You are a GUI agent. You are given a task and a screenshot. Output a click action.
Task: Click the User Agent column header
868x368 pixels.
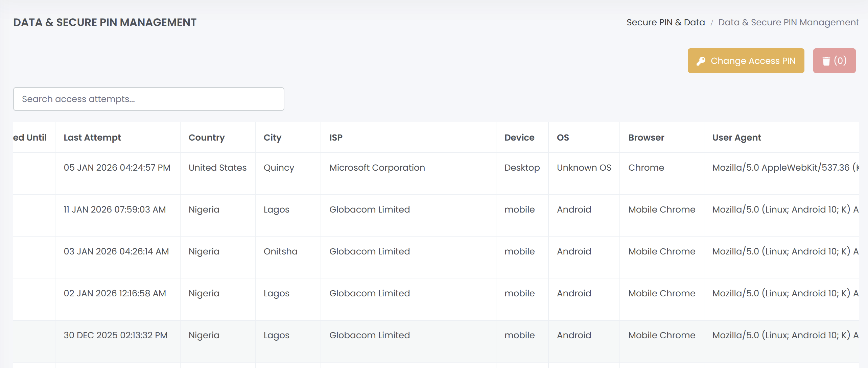pyautogui.click(x=736, y=138)
